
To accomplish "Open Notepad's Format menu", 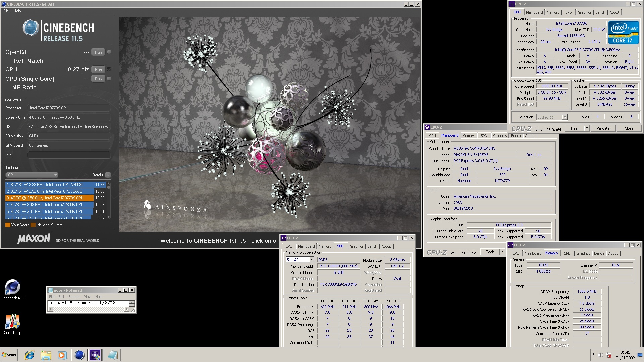I will coord(74,297).
